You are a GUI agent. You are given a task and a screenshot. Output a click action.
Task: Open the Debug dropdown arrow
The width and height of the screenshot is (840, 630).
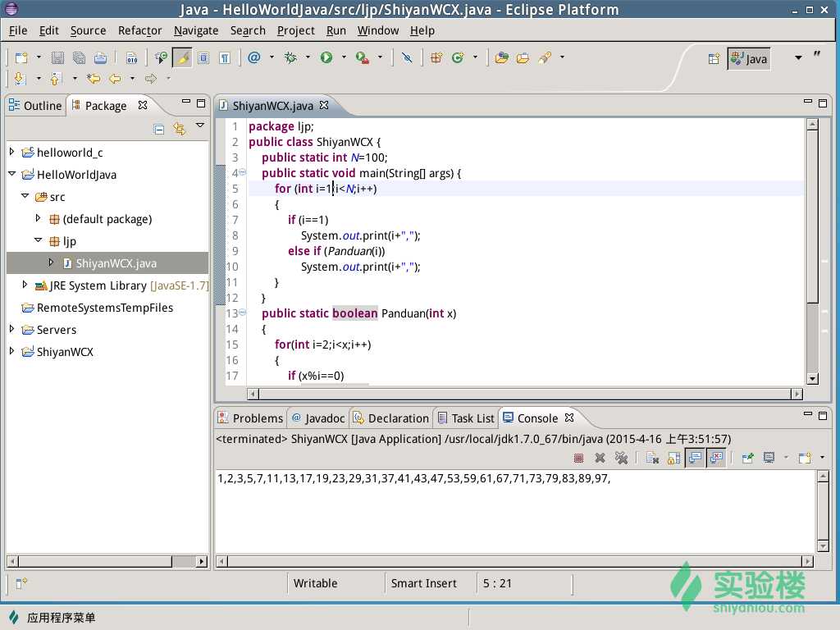(x=308, y=57)
